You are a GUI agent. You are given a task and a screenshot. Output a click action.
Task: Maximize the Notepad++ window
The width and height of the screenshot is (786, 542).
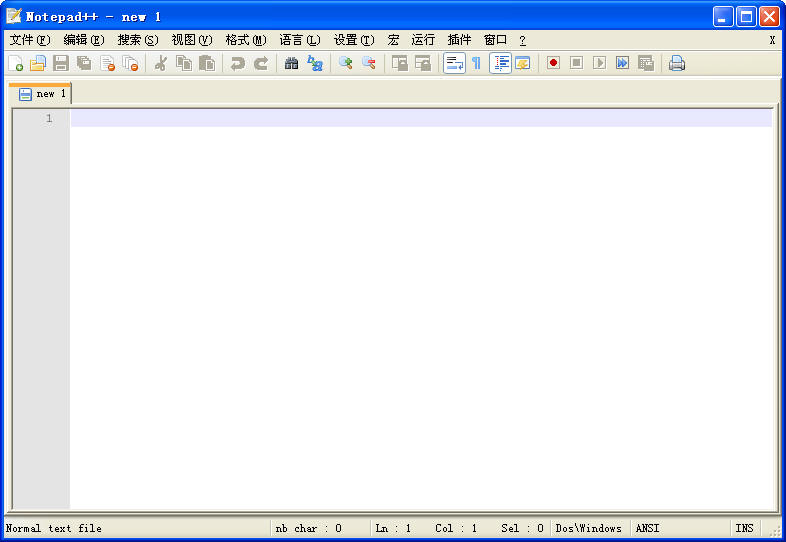click(x=746, y=17)
